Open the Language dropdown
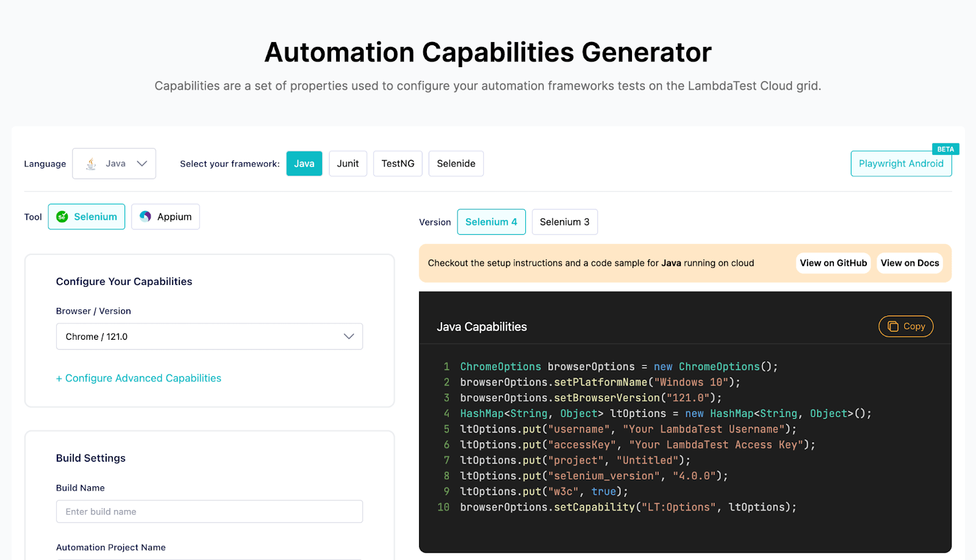976x560 pixels. pyautogui.click(x=114, y=163)
